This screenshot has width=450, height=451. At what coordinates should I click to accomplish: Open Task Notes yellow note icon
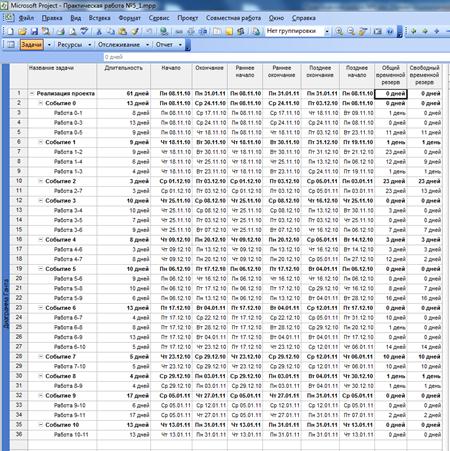pos(229,31)
